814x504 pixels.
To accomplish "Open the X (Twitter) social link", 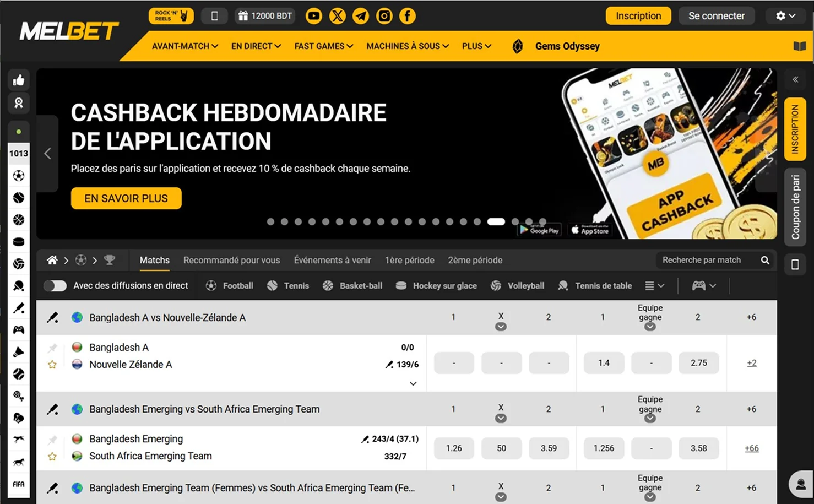I will tap(338, 16).
